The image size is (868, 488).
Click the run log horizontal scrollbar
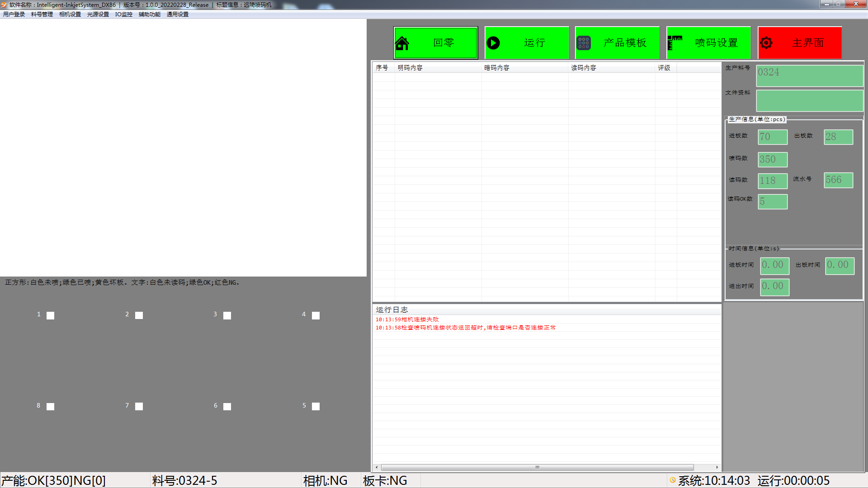(537, 467)
